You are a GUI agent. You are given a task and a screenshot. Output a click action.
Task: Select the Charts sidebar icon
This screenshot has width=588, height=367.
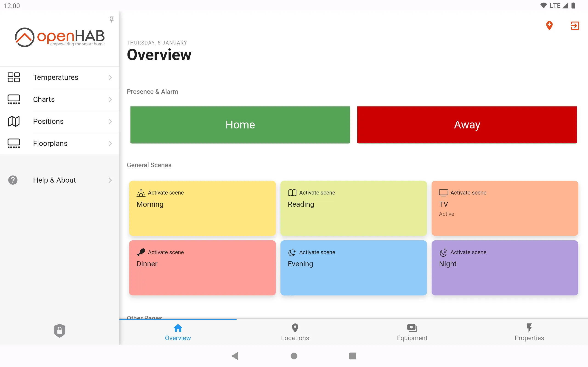tap(14, 99)
